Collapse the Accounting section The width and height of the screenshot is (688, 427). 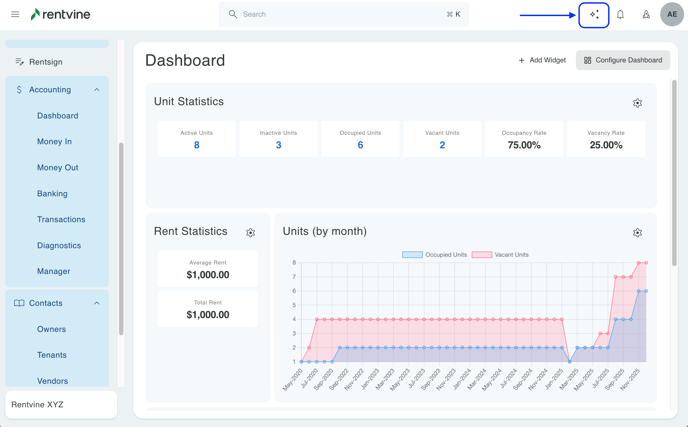pos(97,90)
